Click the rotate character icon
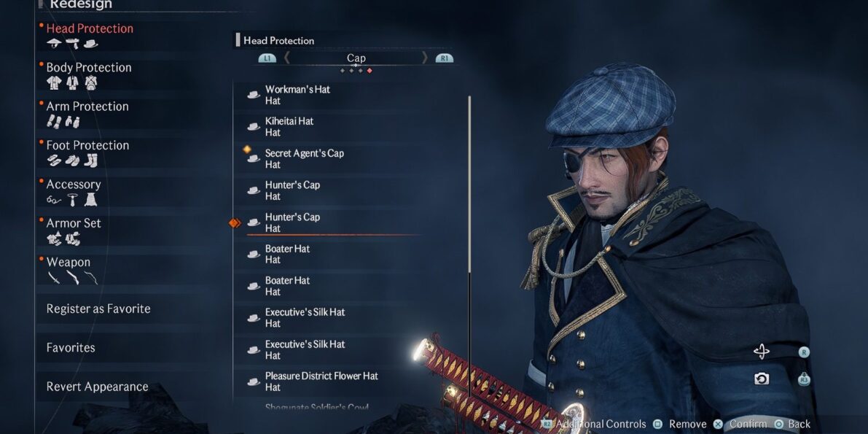 (x=761, y=352)
